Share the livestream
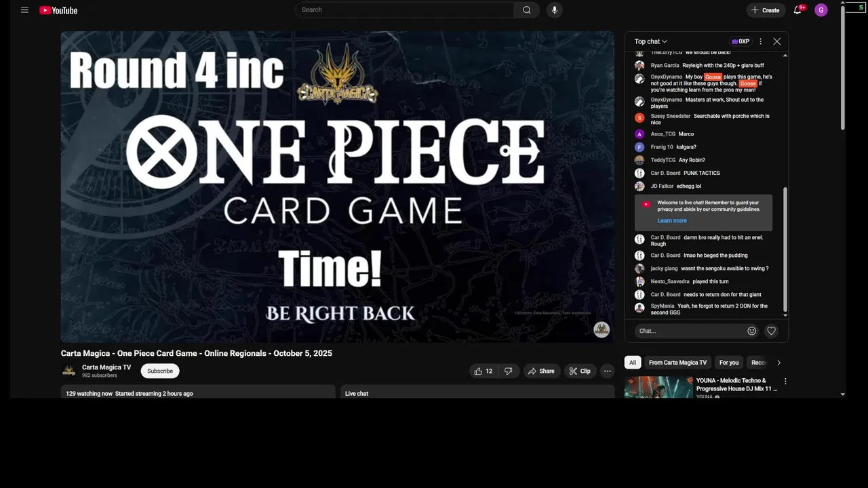Image resolution: width=868 pixels, height=488 pixels. (541, 371)
